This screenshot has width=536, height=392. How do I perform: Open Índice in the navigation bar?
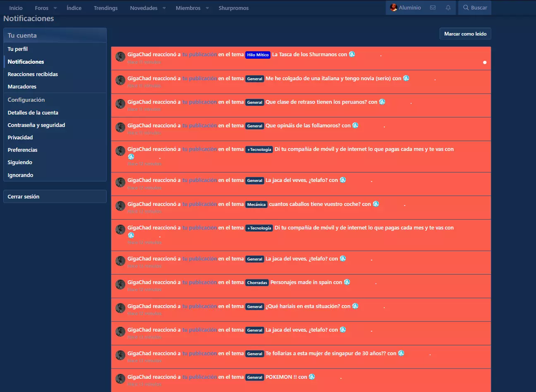coord(74,8)
